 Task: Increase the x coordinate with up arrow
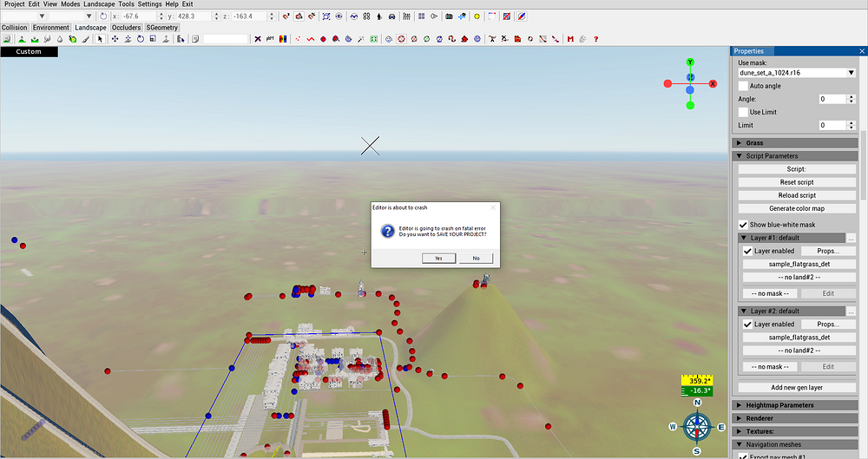tap(161, 15)
